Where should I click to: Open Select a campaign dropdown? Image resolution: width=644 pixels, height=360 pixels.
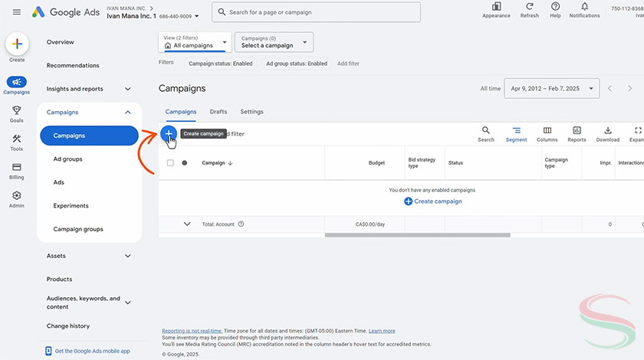(x=274, y=42)
